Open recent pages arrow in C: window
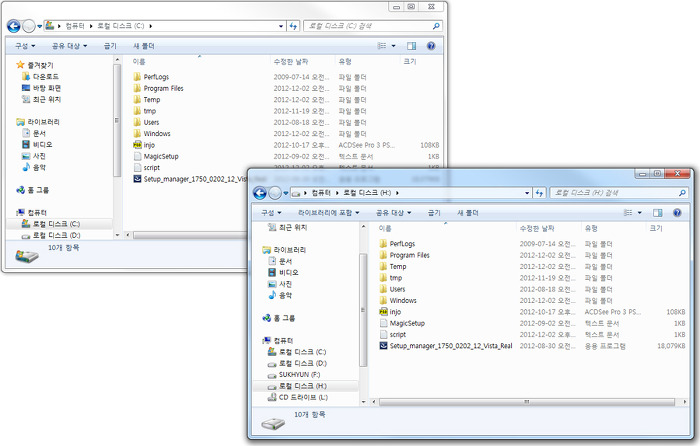The width and height of the screenshot is (700, 446). (x=39, y=26)
